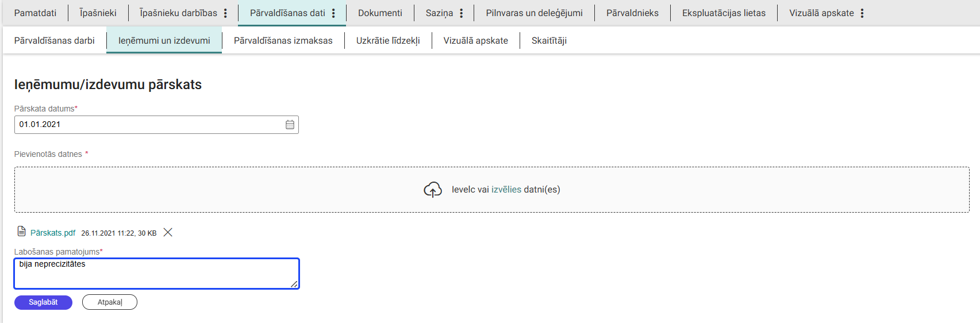Open the Īpašnieku darbības three-dot menu
The height and width of the screenshot is (323, 980).
click(225, 13)
